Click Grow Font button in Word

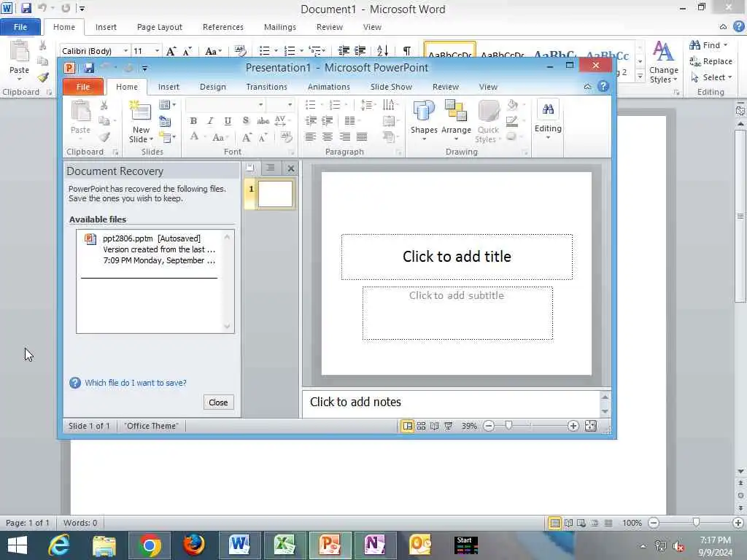click(x=171, y=51)
